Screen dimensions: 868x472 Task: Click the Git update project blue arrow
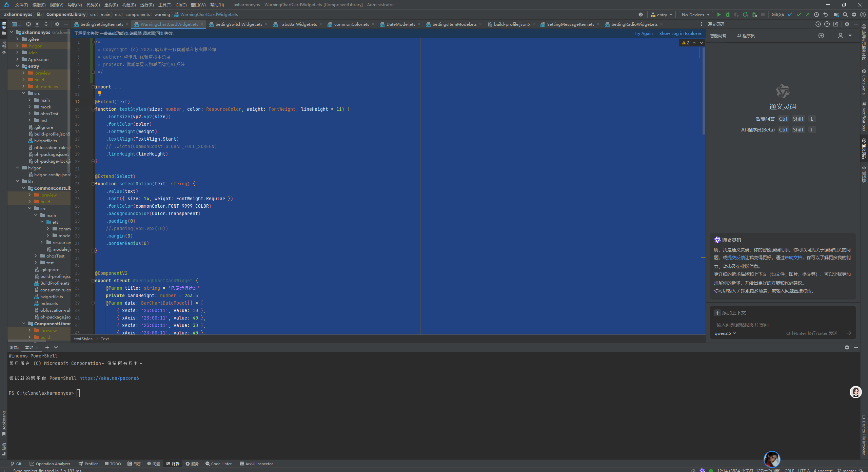[x=790, y=15]
